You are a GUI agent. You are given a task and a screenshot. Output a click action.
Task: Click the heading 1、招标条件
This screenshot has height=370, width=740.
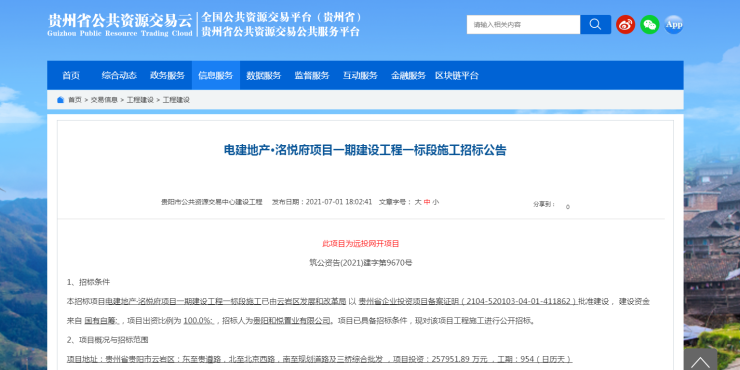(88, 282)
